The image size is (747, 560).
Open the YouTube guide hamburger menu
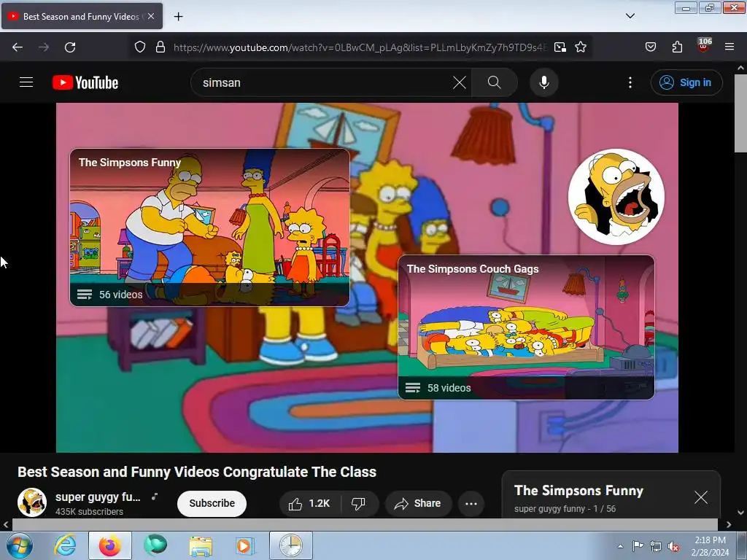26,82
